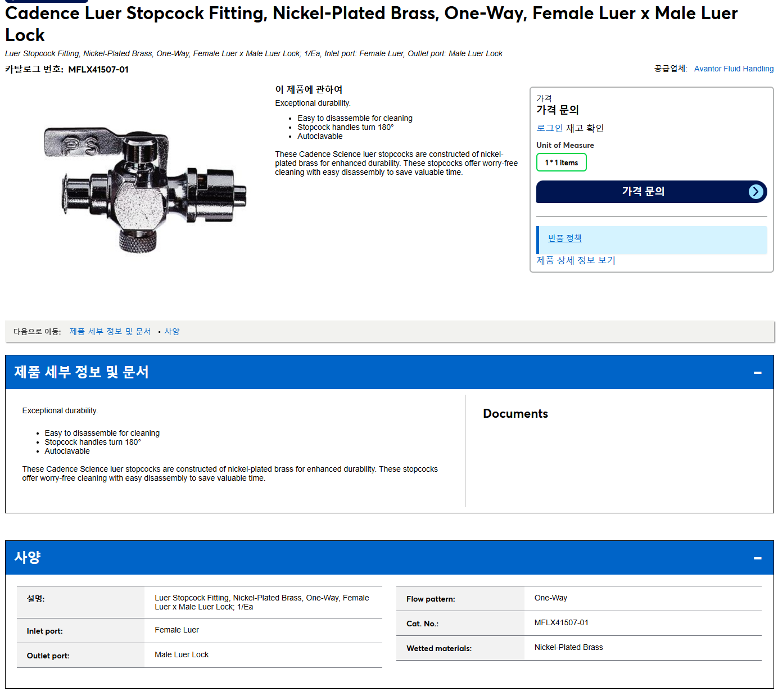Image resolution: width=778 pixels, height=700 pixels.
Task: Click the Male Luer Lock outlet value
Action: pyautogui.click(x=182, y=655)
